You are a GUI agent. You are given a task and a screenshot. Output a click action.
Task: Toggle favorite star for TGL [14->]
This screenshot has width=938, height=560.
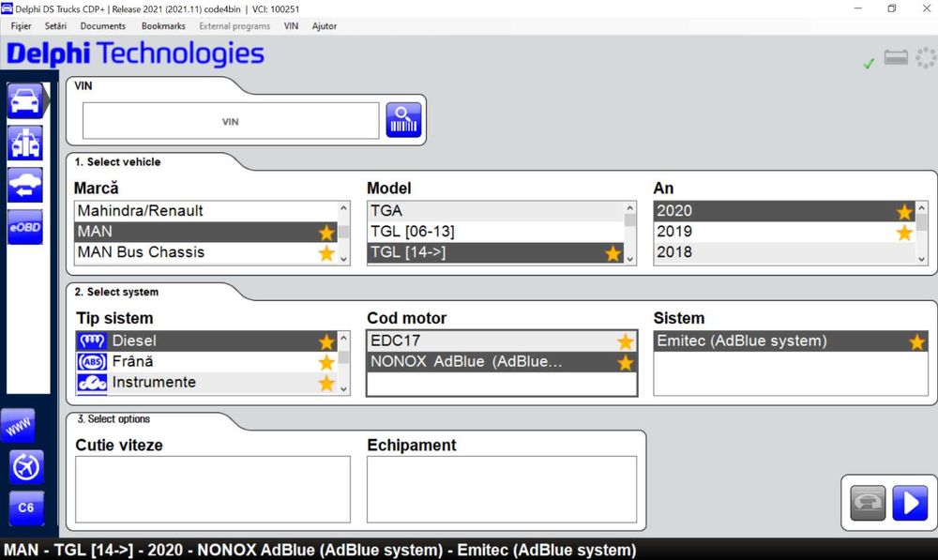pos(613,253)
